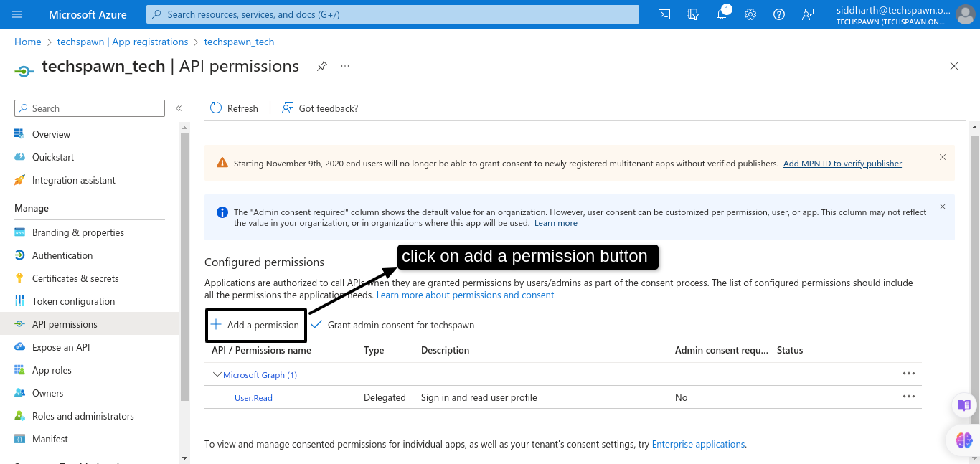Screen dimensions: 980x464
Task: Refresh the permissions list
Action: [234, 108]
